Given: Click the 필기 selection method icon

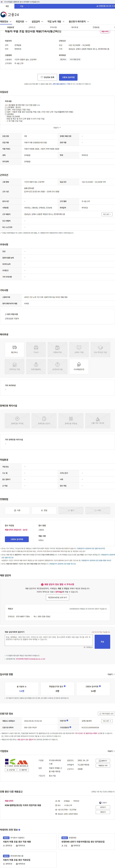Looking at the screenshot, I should tap(71, 510).
